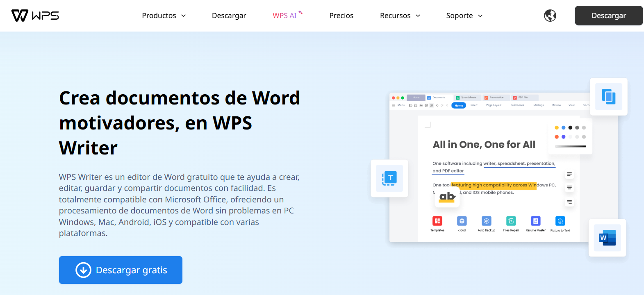Image resolution: width=644 pixels, height=295 pixels.
Task: Click the heading 'All in One, One for All'
Action: 484,145
